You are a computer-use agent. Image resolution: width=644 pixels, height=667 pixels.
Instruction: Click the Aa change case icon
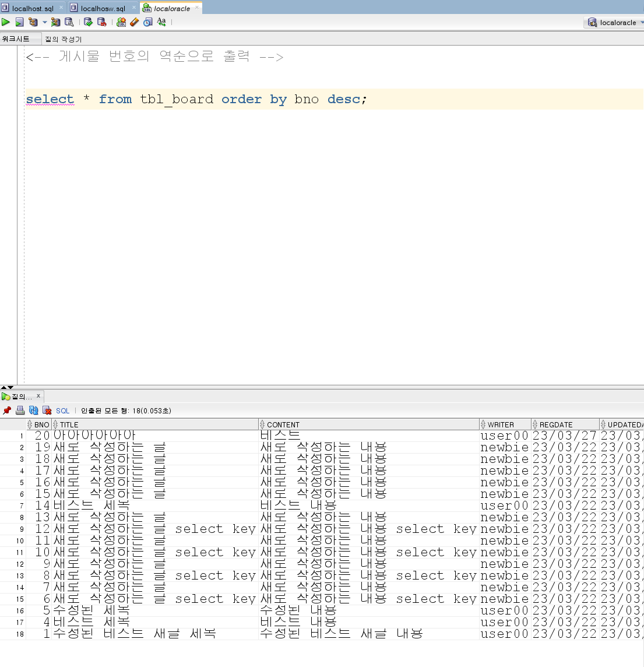(x=161, y=22)
